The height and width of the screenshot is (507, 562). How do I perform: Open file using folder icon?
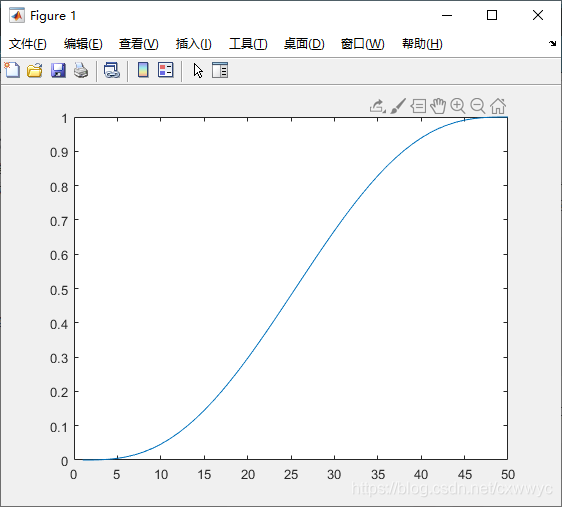pos(35,70)
